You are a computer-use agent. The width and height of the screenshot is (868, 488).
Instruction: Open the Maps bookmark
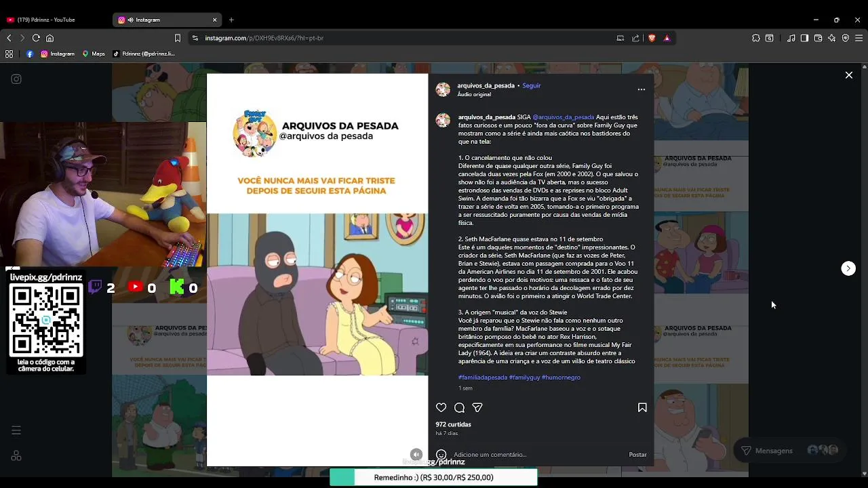pyautogui.click(x=94, y=54)
